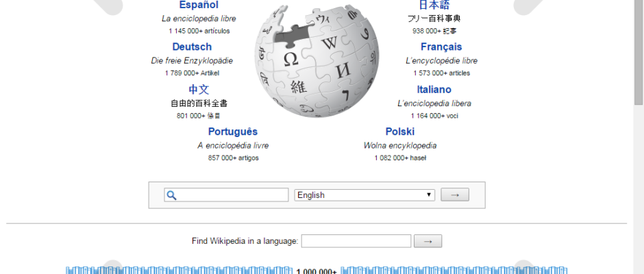
Task: Click 'フリー百科事典' Japanese tagline text
Action: point(434,18)
